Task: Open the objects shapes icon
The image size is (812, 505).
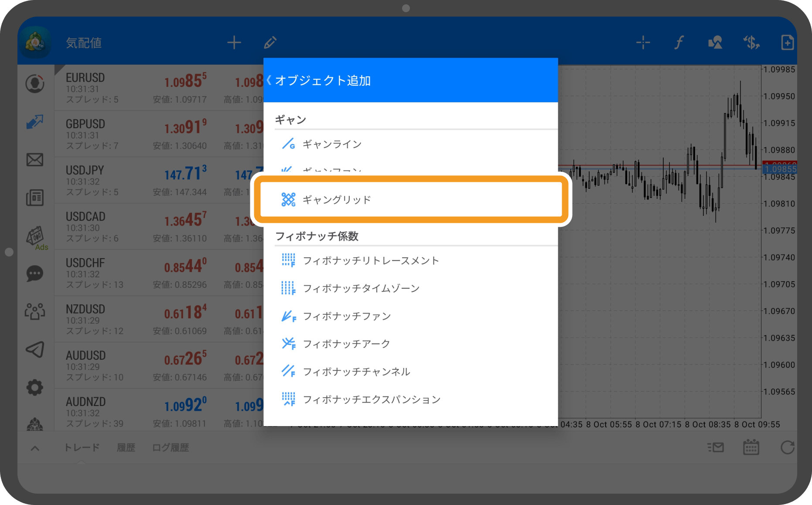Action: pos(715,43)
